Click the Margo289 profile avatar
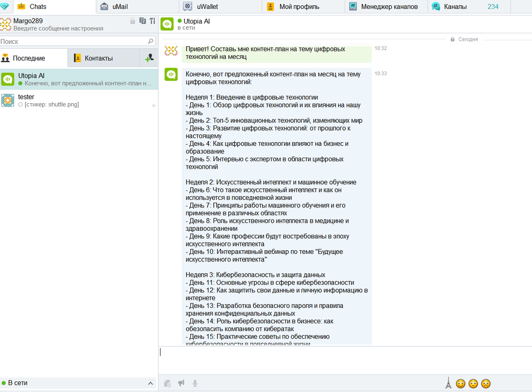 [x=6, y=24]
